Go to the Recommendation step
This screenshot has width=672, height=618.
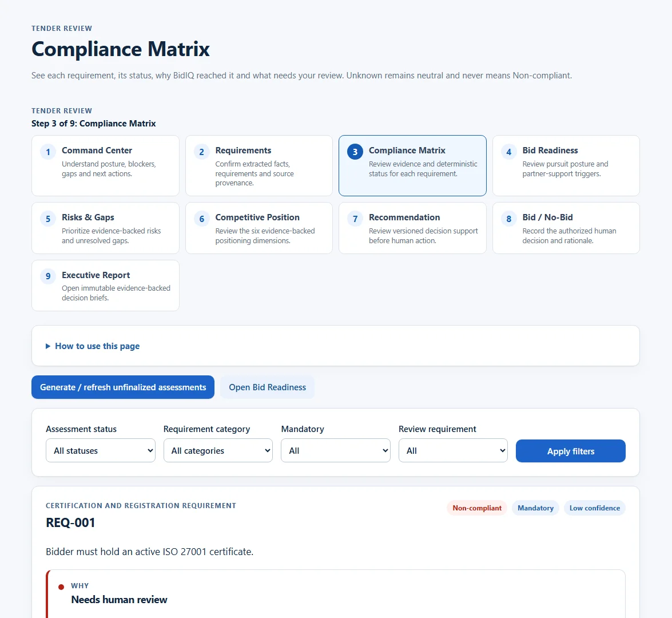pos(412,228)
